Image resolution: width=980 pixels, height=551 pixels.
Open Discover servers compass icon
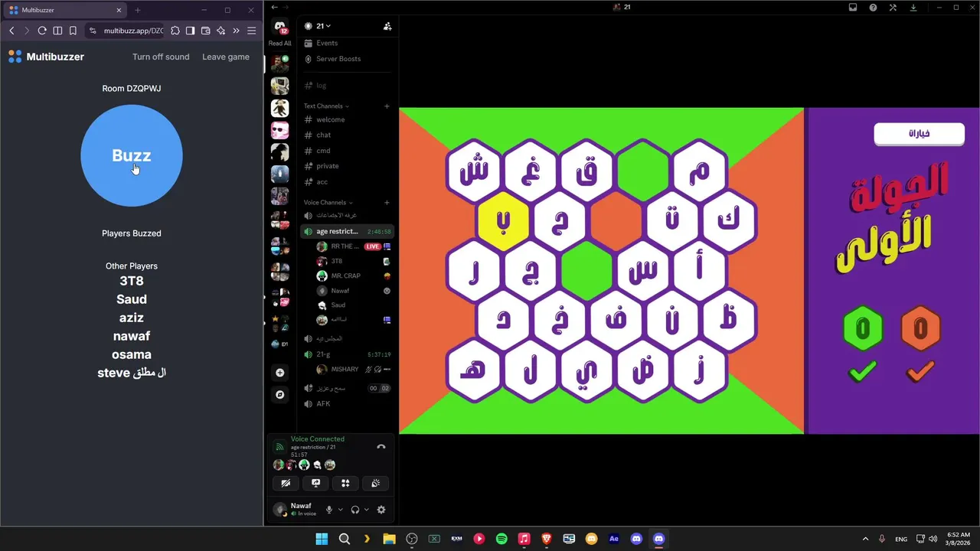point(280,395)
